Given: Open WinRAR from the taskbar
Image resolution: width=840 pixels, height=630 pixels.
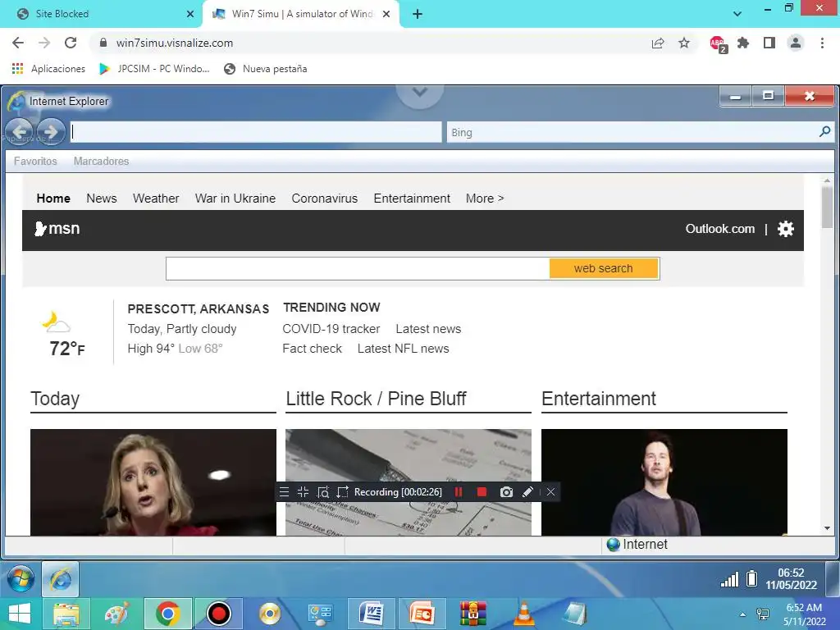Looking at the screenshot, I should [x=473, y=614].
